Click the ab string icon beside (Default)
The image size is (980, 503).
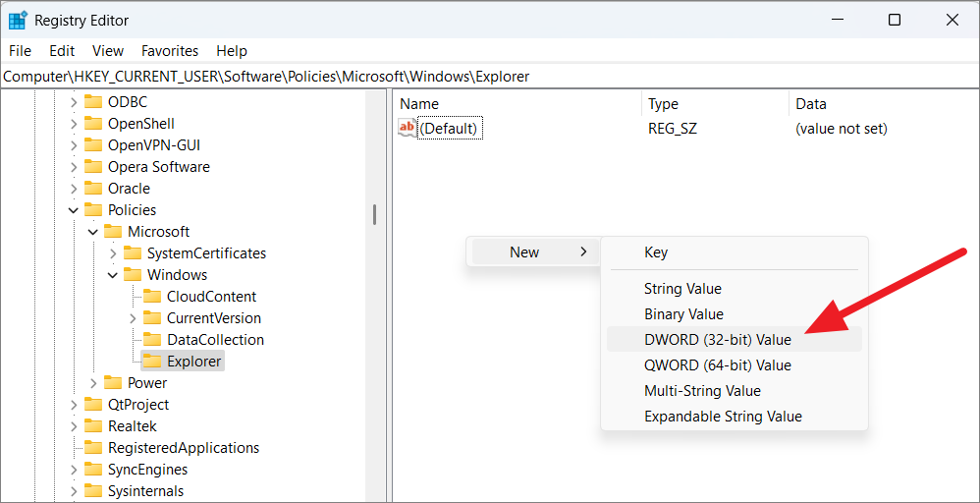[407, 128]
